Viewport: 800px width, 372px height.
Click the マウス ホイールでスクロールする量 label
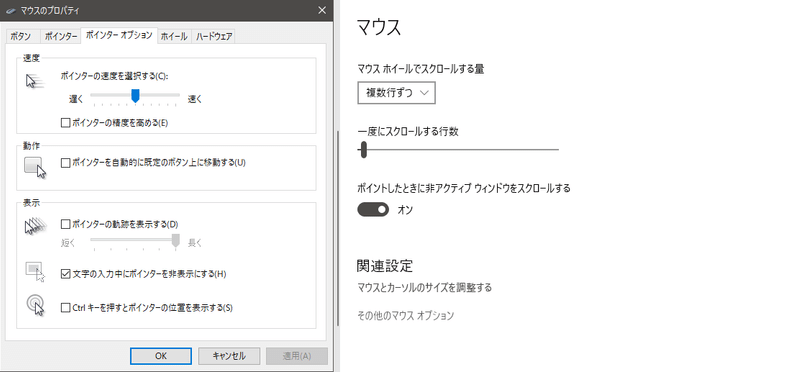click(x=420, y=69)
